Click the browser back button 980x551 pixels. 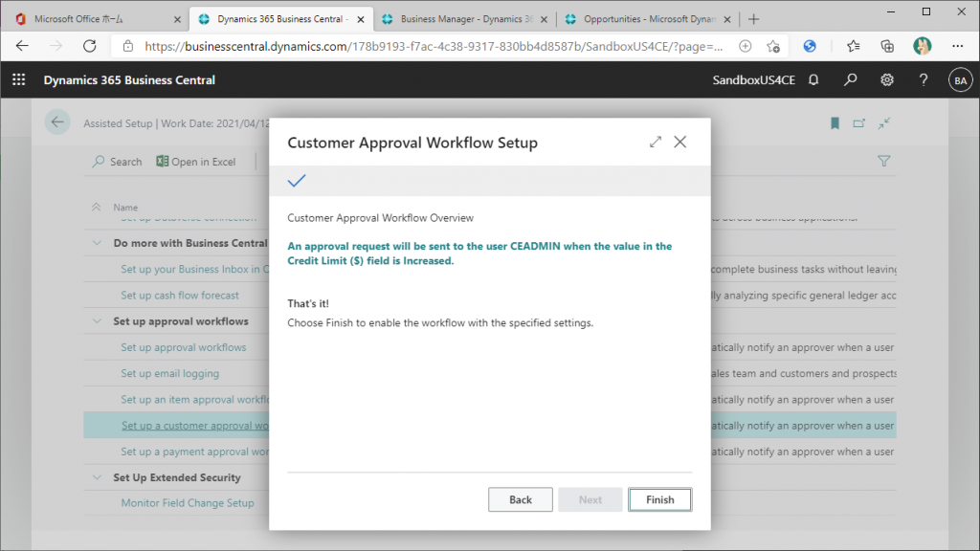click(x=23, y=46)
